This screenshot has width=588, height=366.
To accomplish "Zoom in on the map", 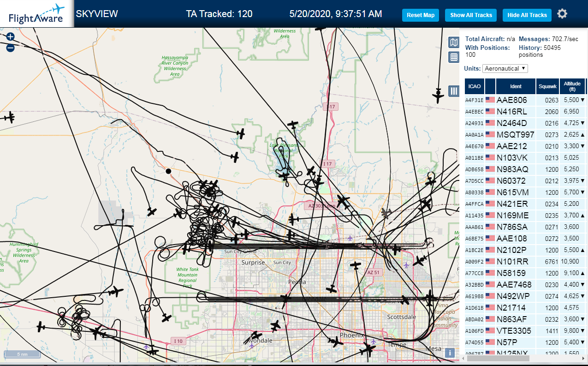I will (10, 36).
